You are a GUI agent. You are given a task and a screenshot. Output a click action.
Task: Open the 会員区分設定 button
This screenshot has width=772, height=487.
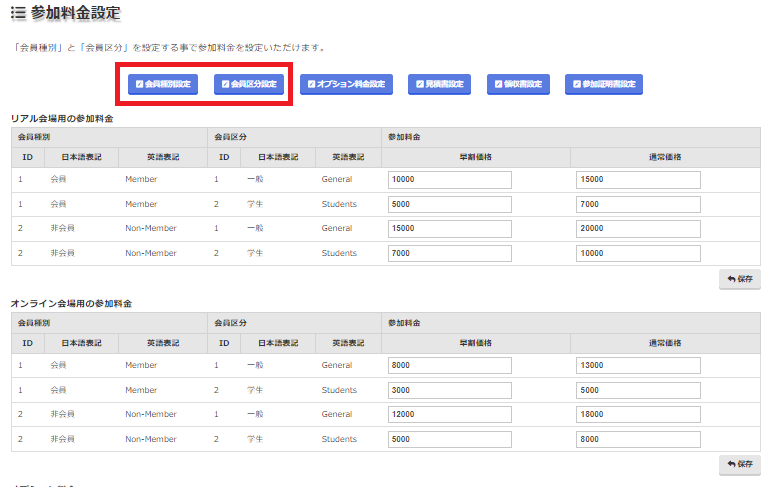249,85
